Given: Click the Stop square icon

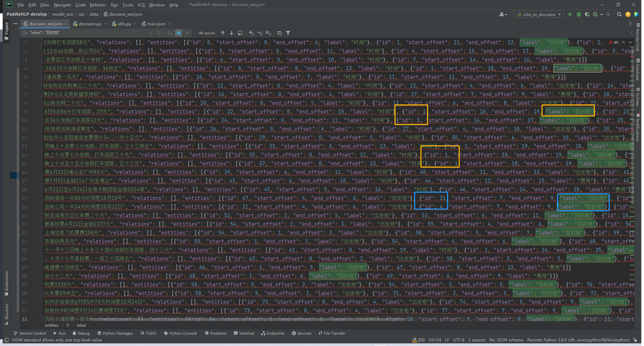Looking at the screenshot, I should coord(608,14).
